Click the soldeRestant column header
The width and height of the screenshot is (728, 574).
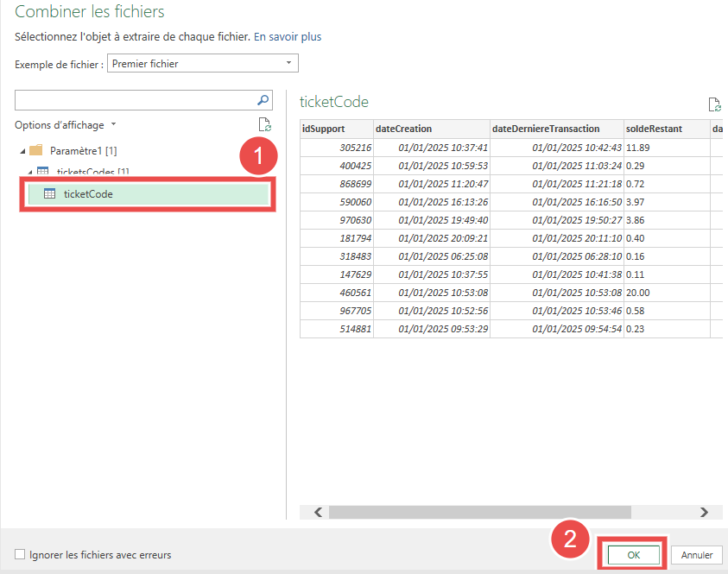click(x=654, y=129)
